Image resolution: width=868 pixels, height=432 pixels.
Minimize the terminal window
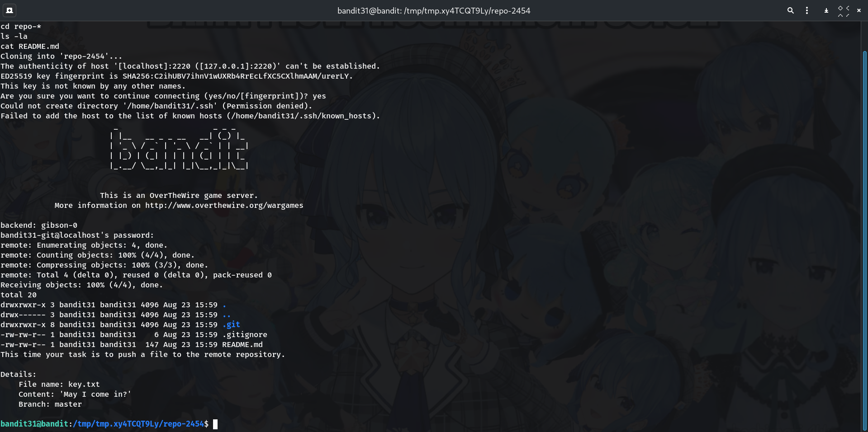click(x=826, y=10)
